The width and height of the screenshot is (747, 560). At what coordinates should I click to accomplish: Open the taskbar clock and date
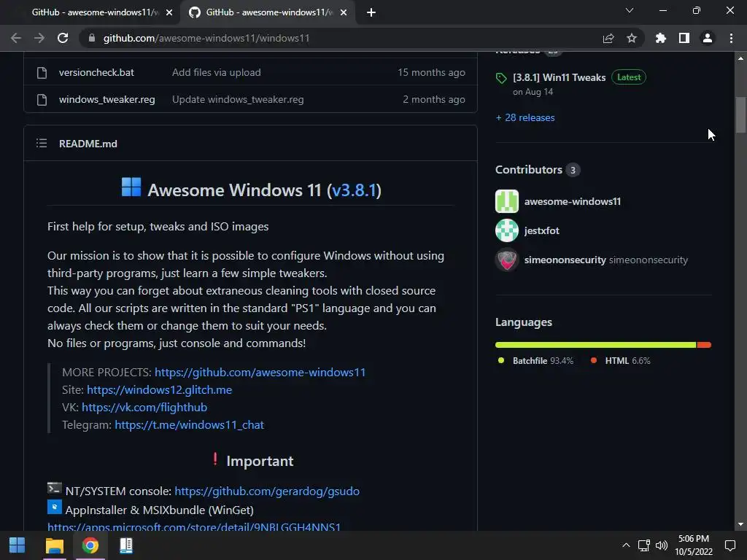tap(694, 545)
